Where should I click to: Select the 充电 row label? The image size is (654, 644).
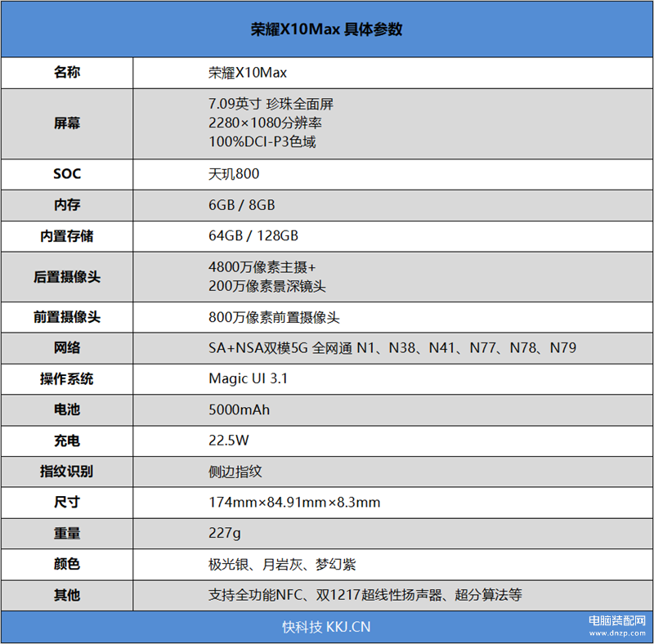pos(67,441)
